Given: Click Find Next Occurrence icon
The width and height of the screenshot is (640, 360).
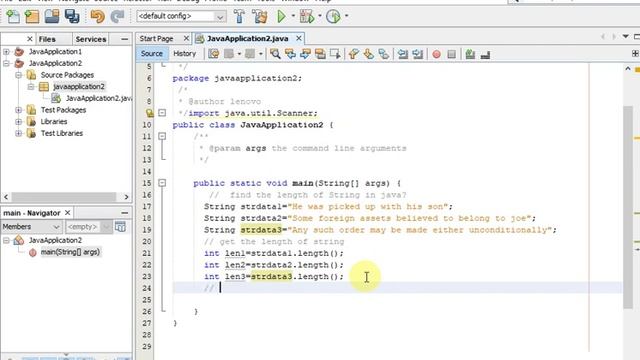Looking at the screenshot, I should point(305,54).
